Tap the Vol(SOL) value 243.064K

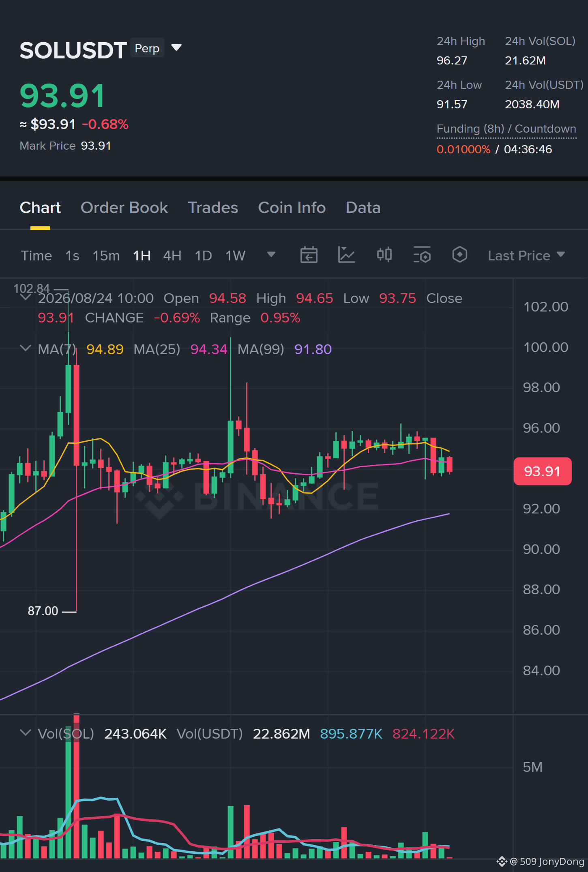pyautogui.click(x=135, y=734)
